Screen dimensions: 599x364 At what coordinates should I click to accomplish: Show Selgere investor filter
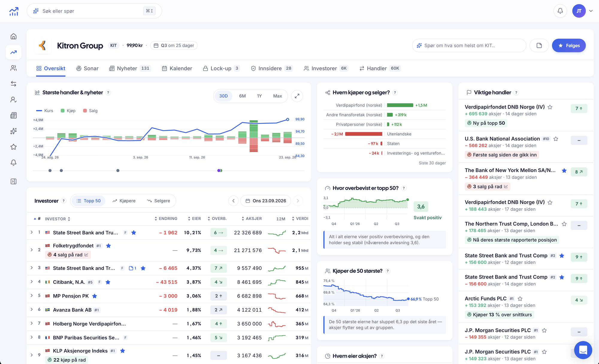159,201
